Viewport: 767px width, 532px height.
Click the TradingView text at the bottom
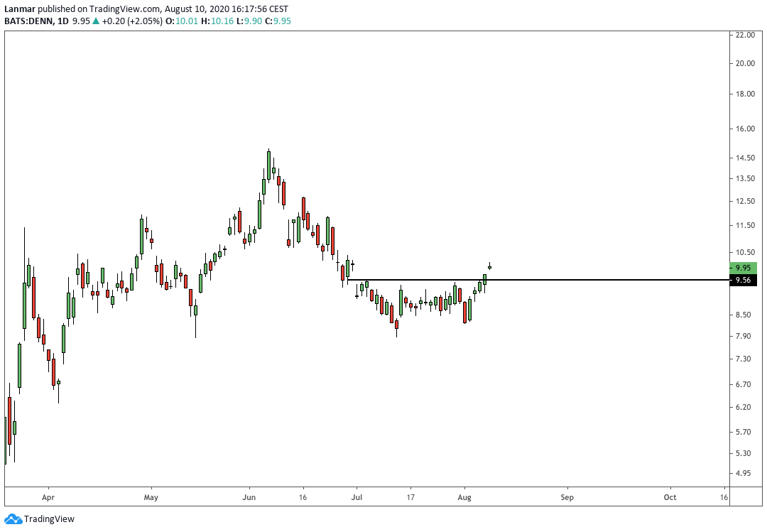pyautogui.click(x=49, y=519)
